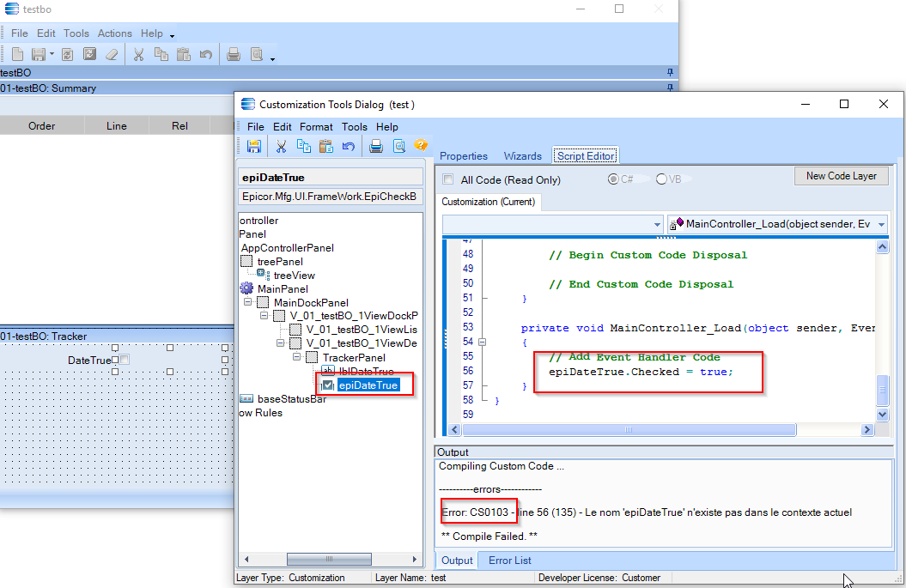This screenshot has width=906, height=588.
Task: Click the Paste icon in Customization Tools toolbar
Action: pos(325,146)
